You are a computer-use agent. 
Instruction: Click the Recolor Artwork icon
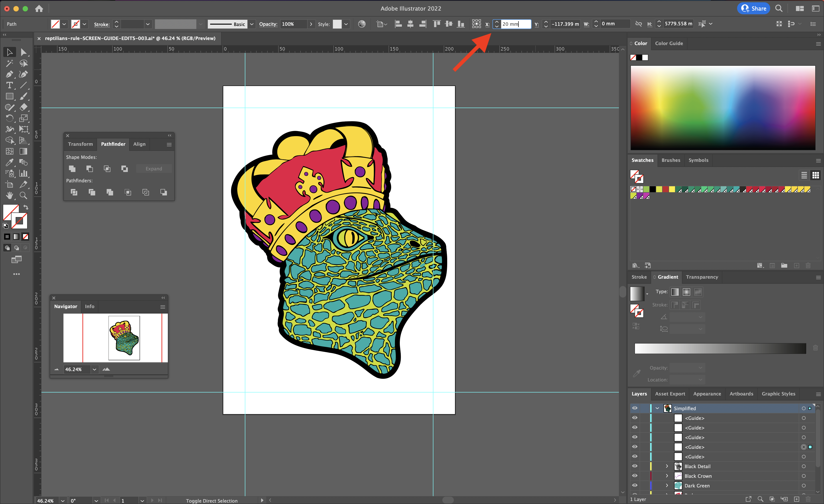pos(361,24)
